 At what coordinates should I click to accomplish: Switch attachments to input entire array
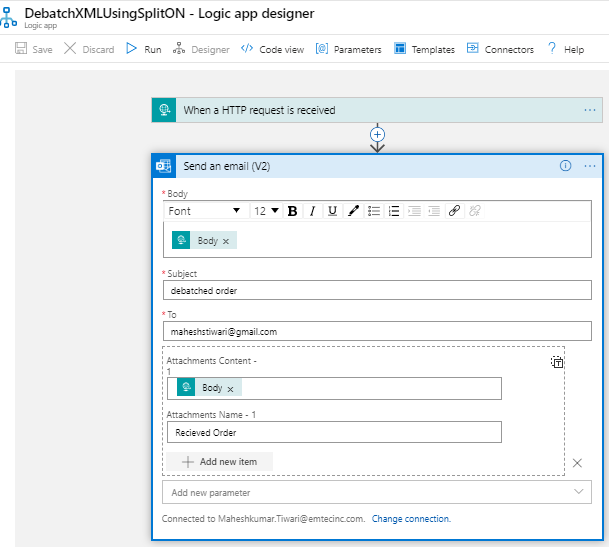coord(557,362)
